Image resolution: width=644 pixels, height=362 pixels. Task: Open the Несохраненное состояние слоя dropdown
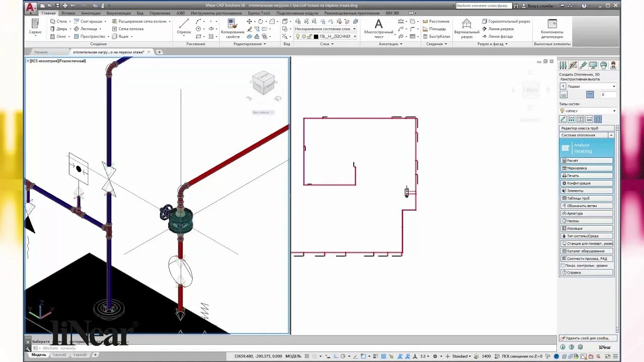[325, 29]
